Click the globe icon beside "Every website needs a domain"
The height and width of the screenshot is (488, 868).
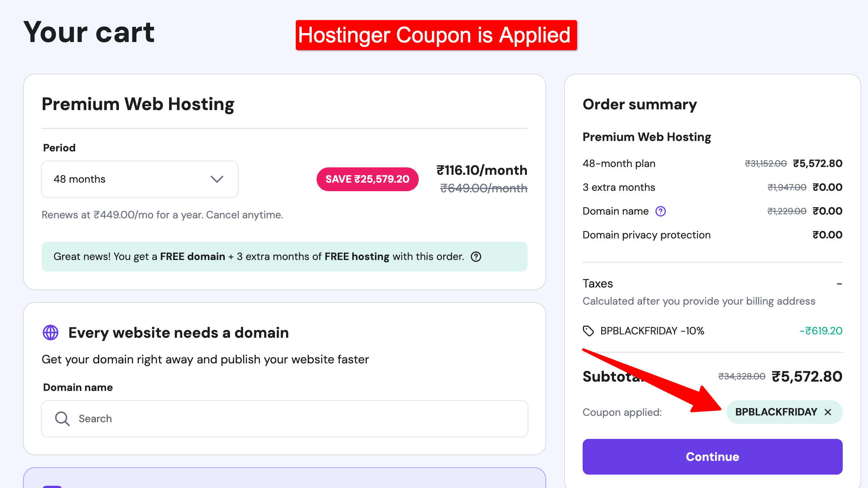point(51,333)
